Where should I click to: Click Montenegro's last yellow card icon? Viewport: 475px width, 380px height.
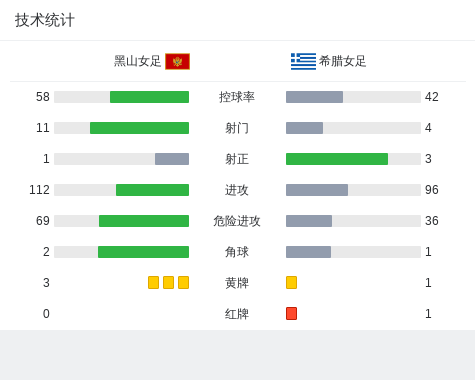tap(183, 282)
